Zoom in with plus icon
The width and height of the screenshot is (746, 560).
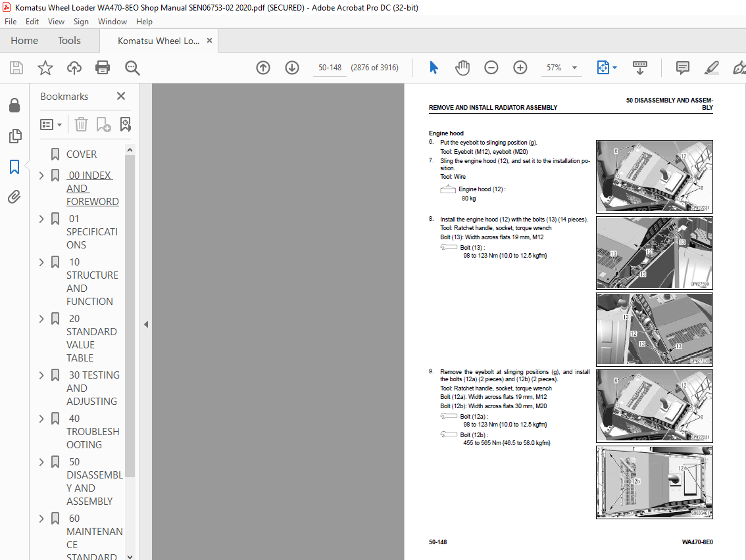(520, 68)
